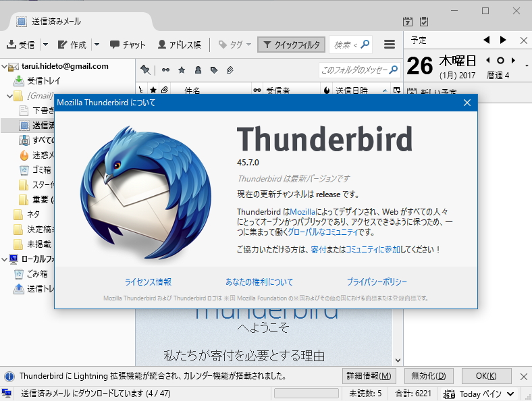
Task: Click the 作成 compose button
Action: point(72,45)
